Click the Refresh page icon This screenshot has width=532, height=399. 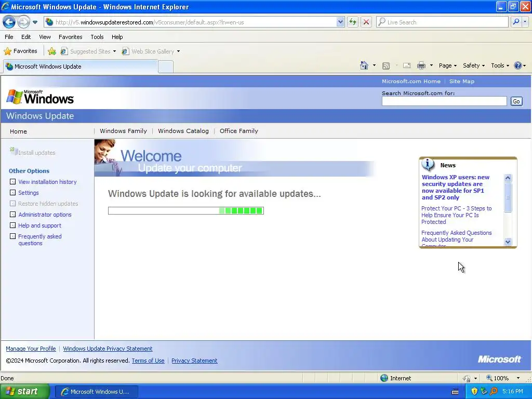point(353,22)
